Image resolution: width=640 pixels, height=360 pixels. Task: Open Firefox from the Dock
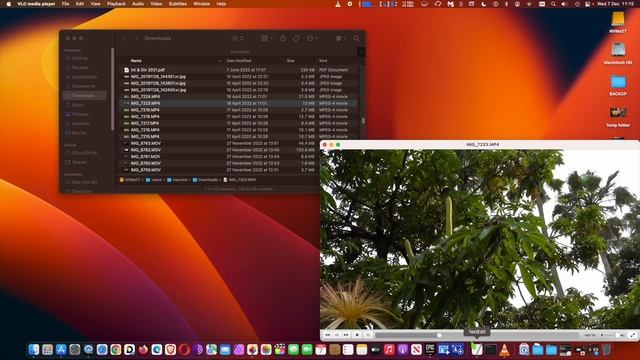tap(143, 349)
